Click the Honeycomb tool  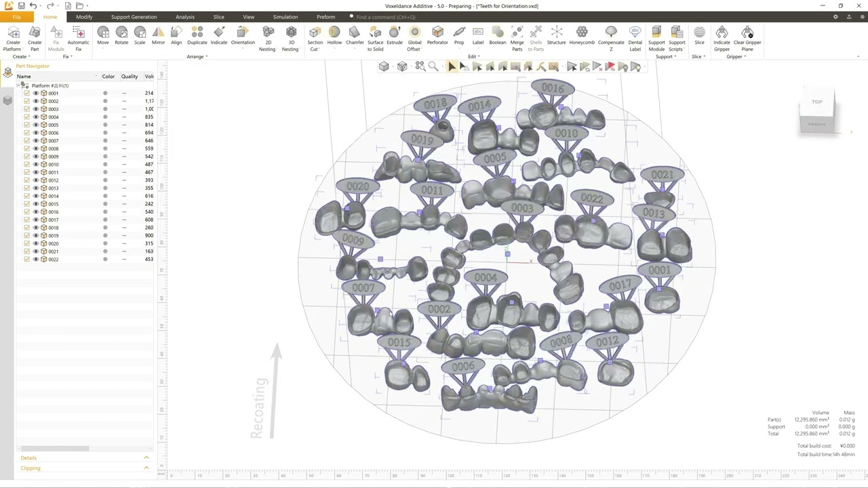[x=582, y=36]
